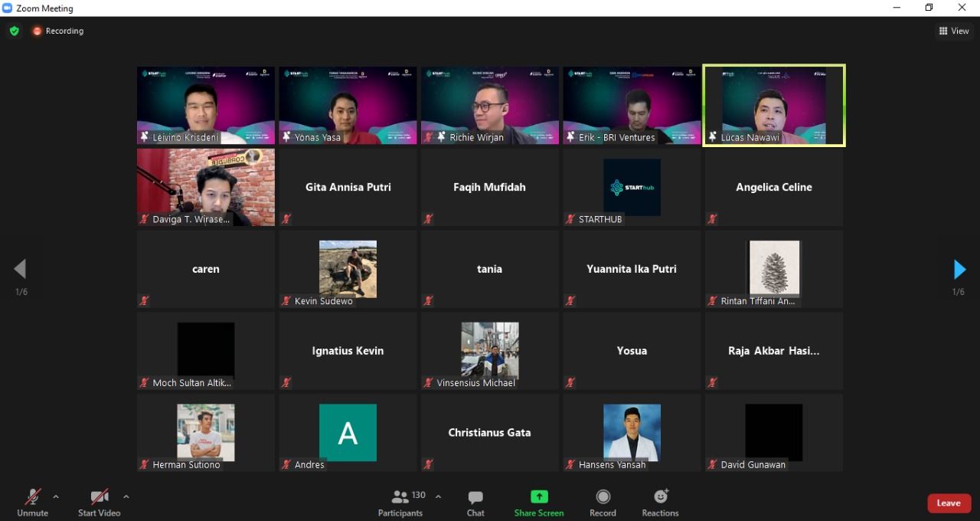
Task: Click the green Share Screen icon
Action: (x=539, y=496)
